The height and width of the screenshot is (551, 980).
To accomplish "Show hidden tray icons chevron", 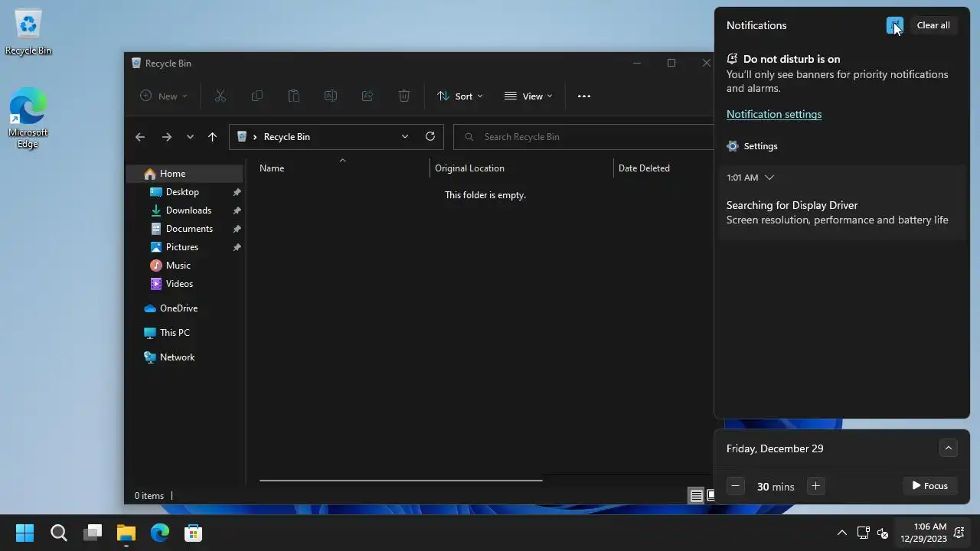I will coord(841,533).
